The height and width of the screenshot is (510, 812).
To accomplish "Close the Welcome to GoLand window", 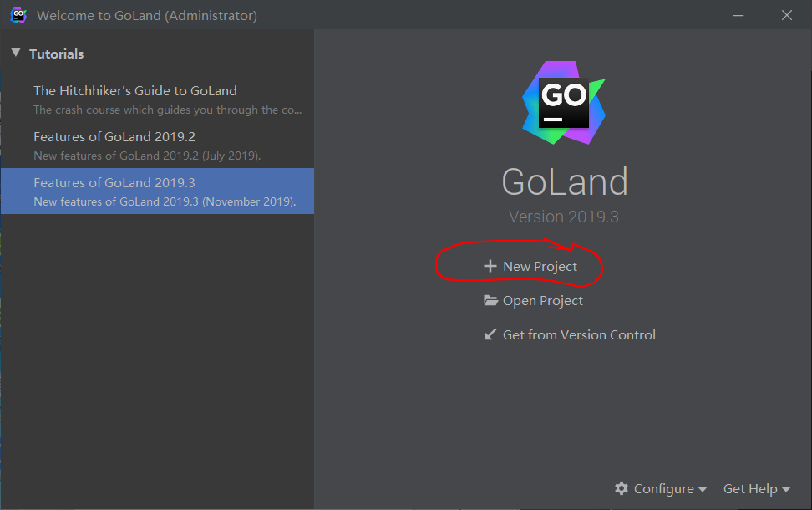I will coord(787,16).
